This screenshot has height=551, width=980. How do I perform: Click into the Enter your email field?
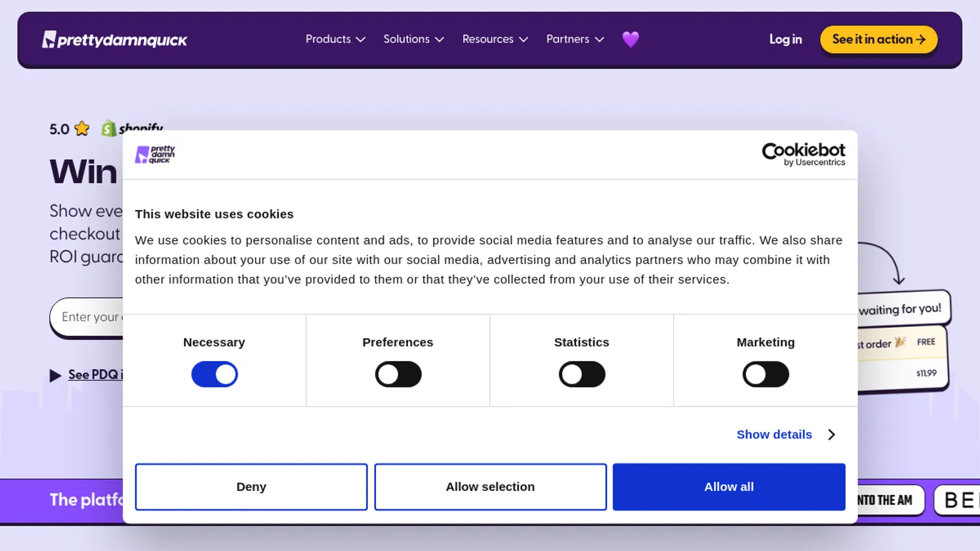tap(86, 317)
